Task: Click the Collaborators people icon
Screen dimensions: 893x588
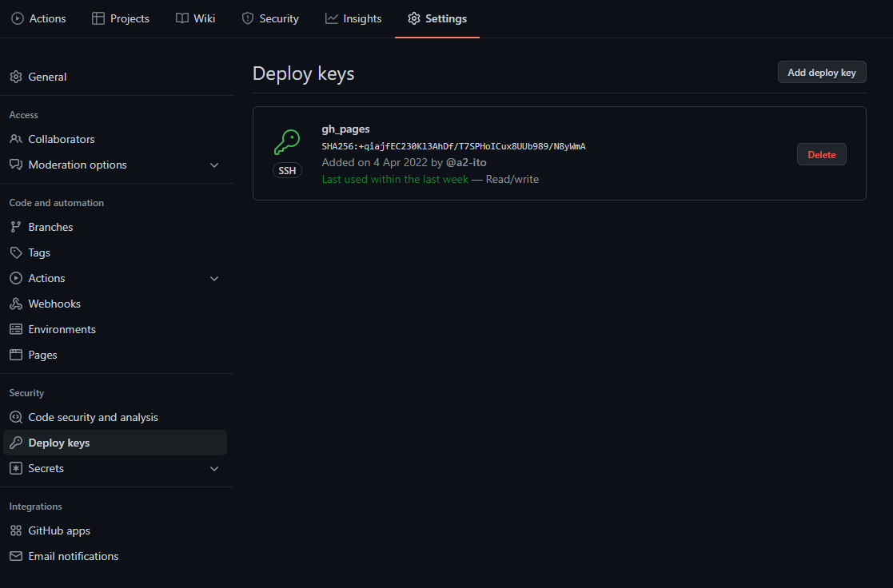Action: [16, 139]
